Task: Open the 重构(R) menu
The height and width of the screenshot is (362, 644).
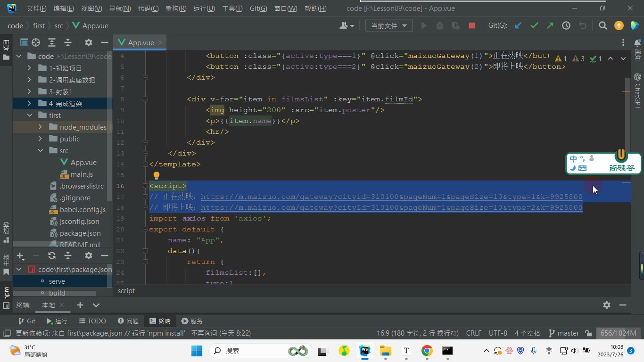Action: point(176,8)
